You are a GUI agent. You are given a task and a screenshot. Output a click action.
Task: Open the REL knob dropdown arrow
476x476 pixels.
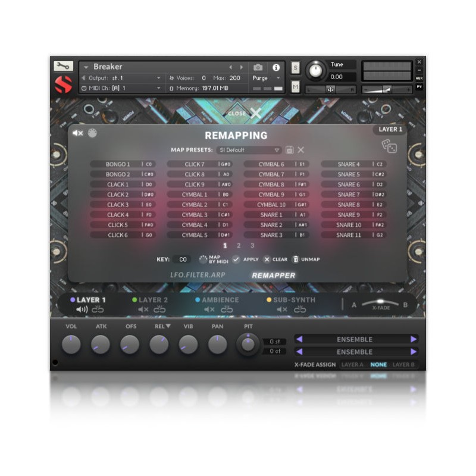(168, 326)
